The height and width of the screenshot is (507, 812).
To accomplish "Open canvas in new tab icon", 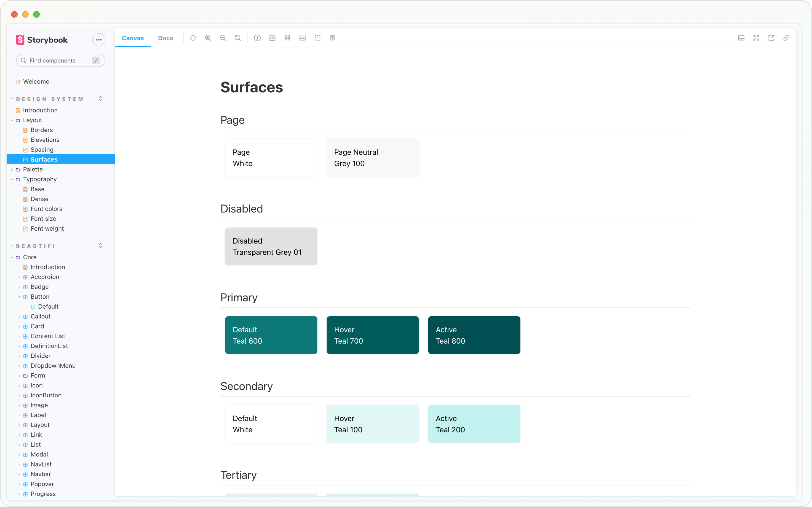I will 771,38.
